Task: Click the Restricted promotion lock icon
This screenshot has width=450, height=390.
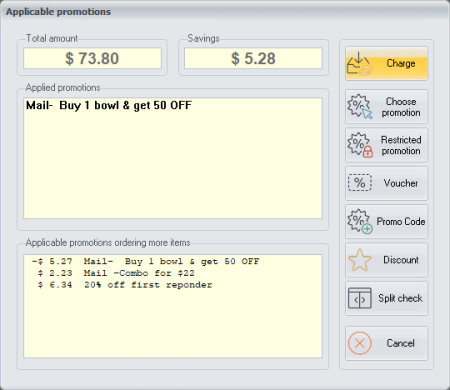Action: (360, 145)
